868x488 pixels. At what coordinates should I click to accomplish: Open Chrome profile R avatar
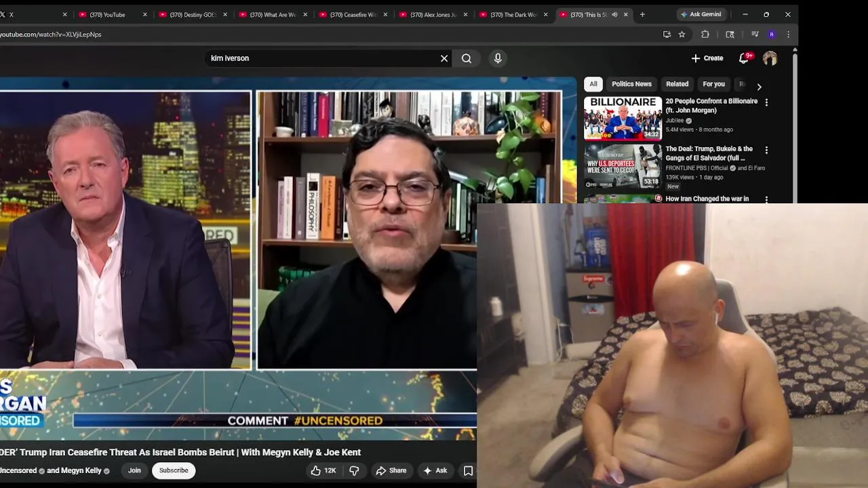pyautogui.click(x=771, y=34)
